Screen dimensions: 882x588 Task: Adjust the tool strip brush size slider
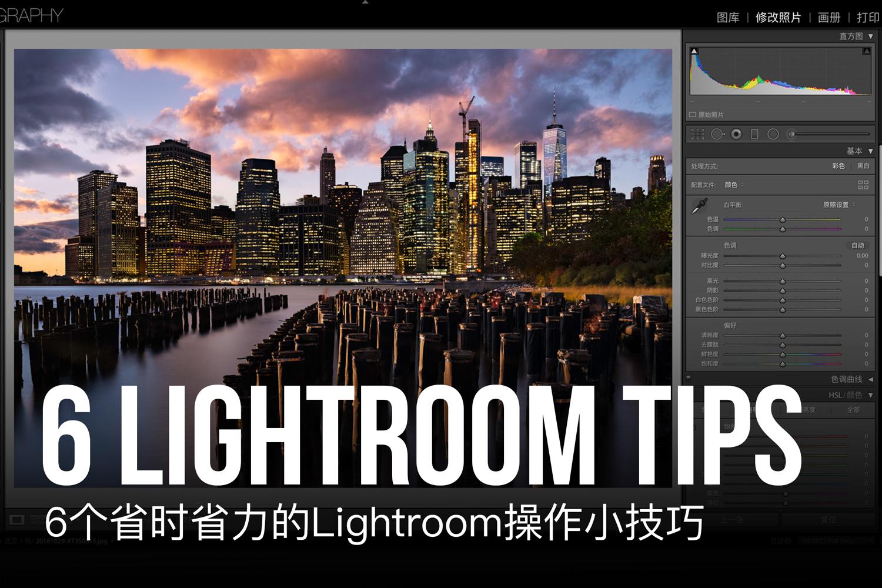pos(829,134)
